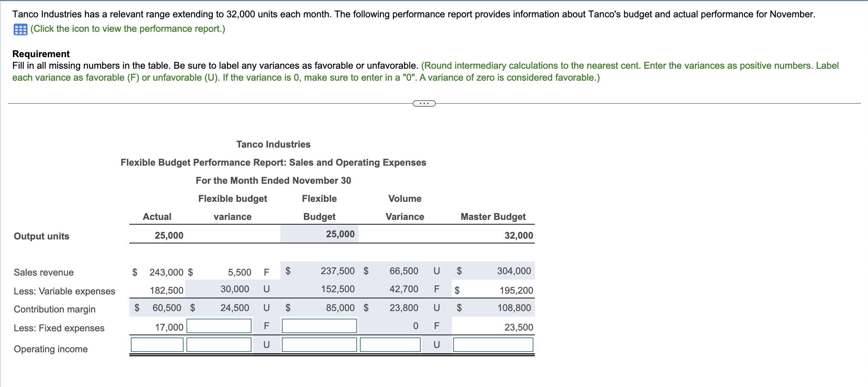Click the Actual column box for Operating income
The image size is (868, 387).
(156, 345)
